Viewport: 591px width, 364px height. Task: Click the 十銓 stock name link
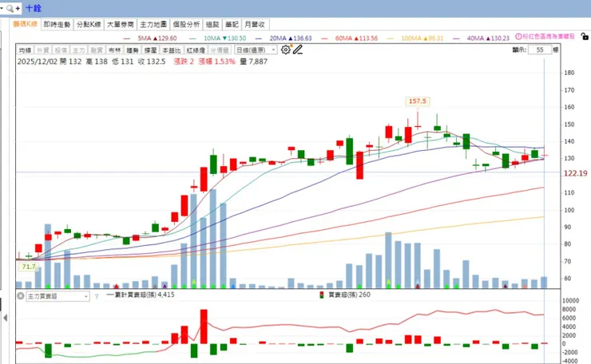pos(34,8)
